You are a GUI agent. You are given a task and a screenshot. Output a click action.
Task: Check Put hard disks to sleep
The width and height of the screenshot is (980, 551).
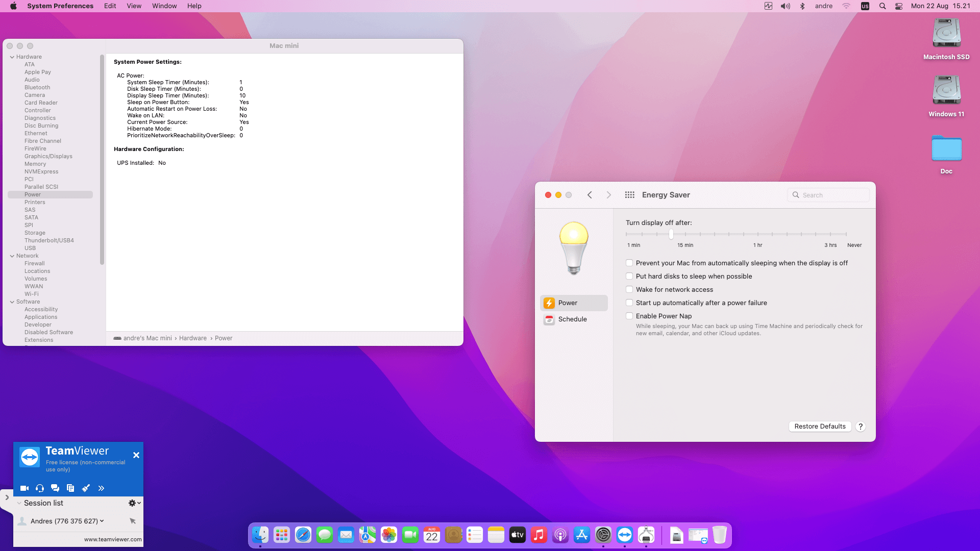coord(629,276)
